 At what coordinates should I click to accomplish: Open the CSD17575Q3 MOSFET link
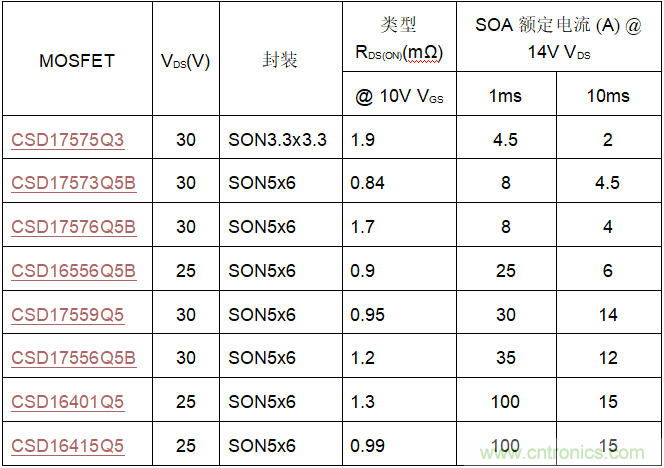click(x=68, y=140)
